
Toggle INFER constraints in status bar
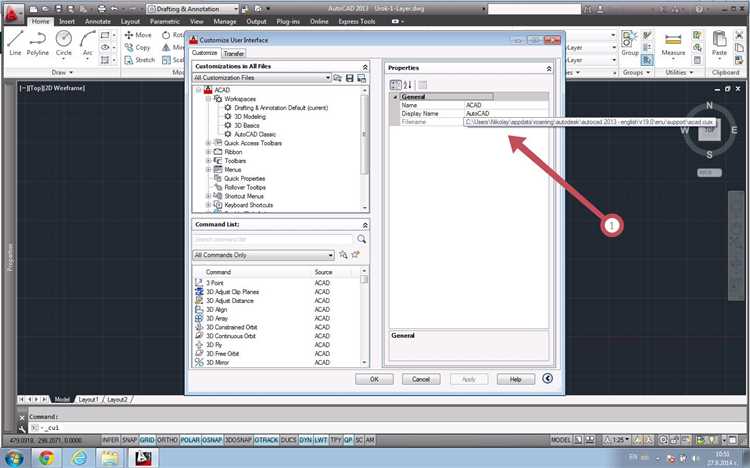click(110, 440)
